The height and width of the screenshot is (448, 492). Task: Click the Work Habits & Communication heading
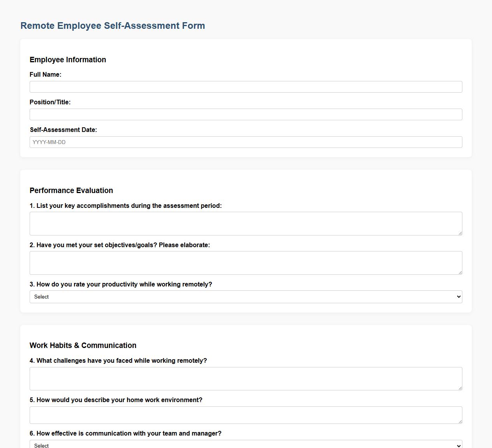[83, 345]
